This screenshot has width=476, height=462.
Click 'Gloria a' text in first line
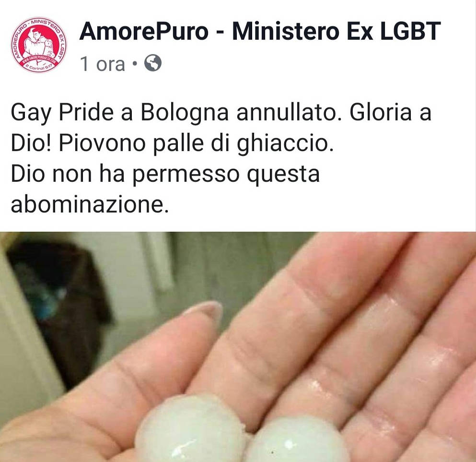point(390,113)
